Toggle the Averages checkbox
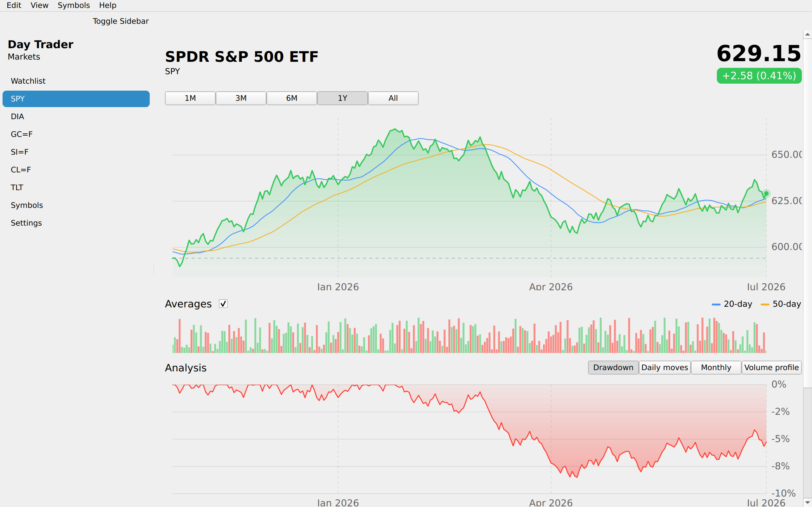This screenshot has height=507, width=812. pos(223,304)
